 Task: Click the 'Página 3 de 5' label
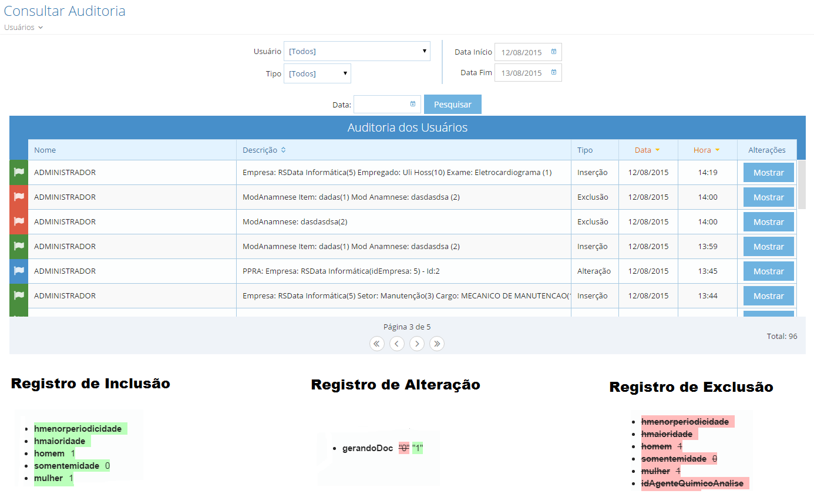click(x=407, y=327)
